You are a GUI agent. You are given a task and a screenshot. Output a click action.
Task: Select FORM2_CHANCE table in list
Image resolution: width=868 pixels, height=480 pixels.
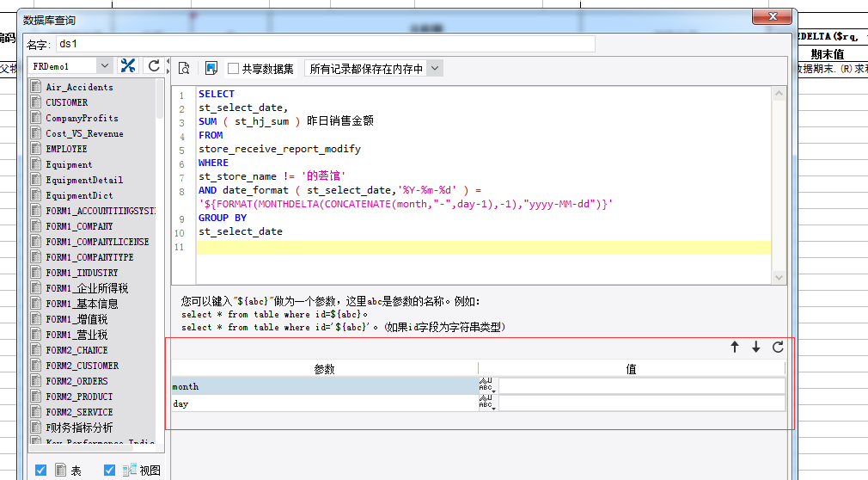[x=76, y=350]
